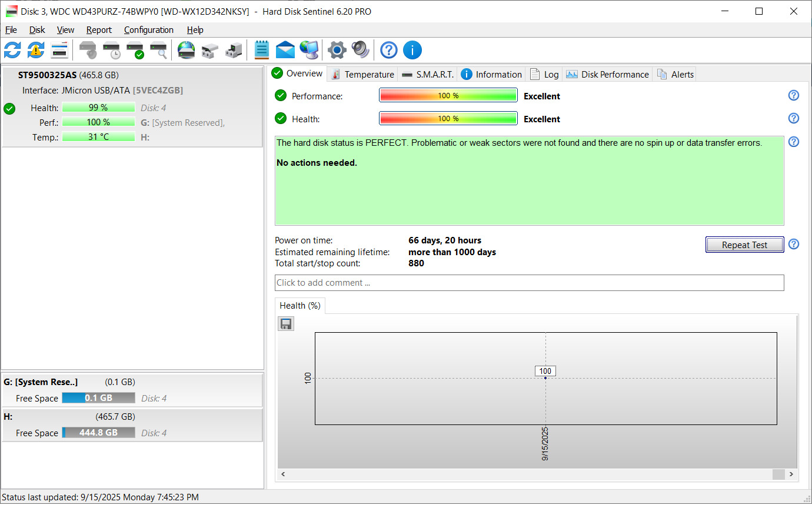Screen dimensions: 812x505
Task: Click the disk with magnifier toolbar icon
Action: (x=158, y=50)
